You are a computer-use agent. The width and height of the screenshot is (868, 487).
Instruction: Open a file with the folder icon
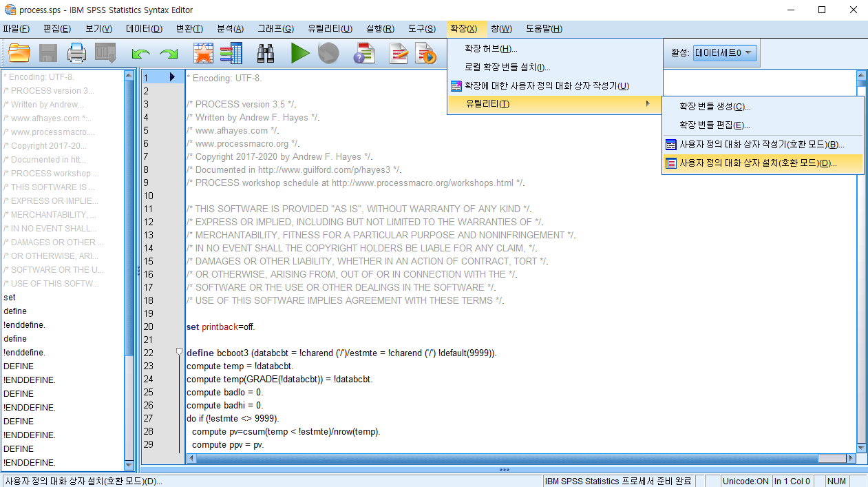19,53
